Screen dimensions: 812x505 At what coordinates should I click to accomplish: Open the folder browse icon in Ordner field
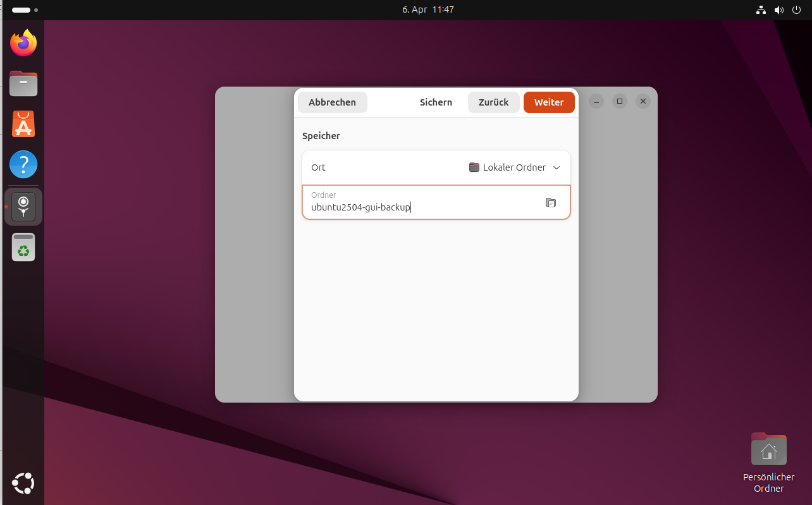click(550, 203)
